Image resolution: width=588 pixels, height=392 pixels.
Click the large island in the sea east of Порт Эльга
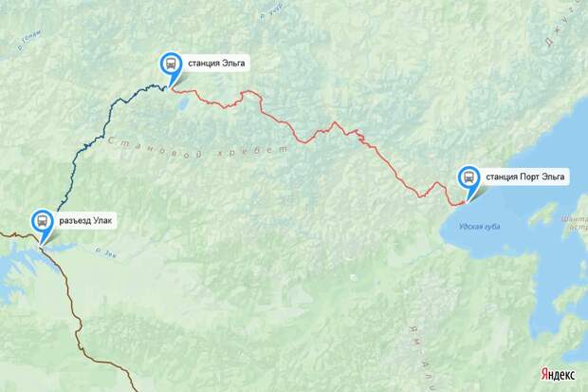[x=542, y=215]
